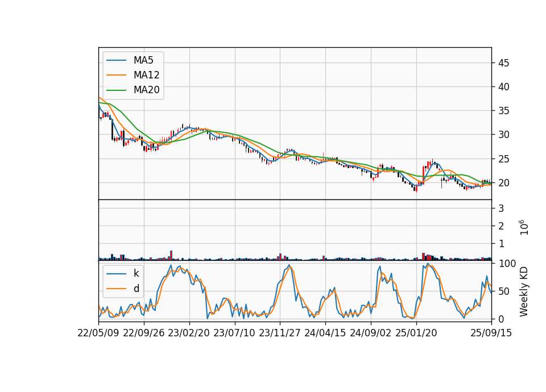The height and width of the screenshot is (392, 546).
Task: Click the orange MA12 legend line sample
Action: tap(116, 75)
